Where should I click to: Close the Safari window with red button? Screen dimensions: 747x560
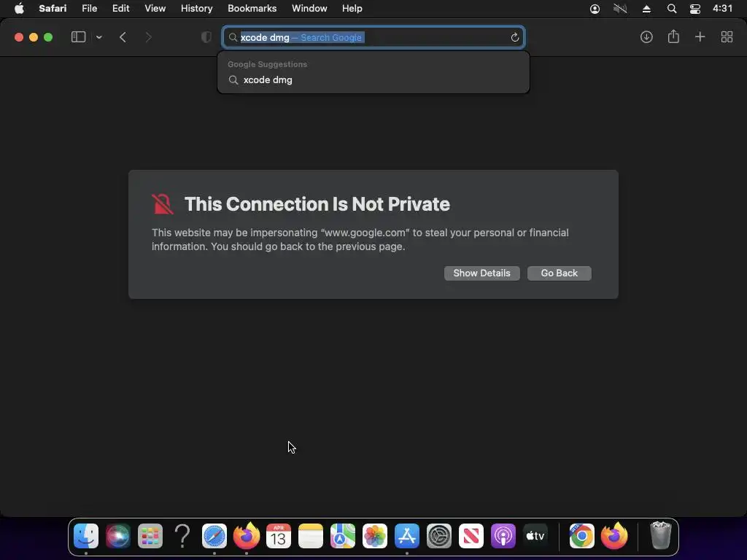pyautogui.click(x=18, y=37)
